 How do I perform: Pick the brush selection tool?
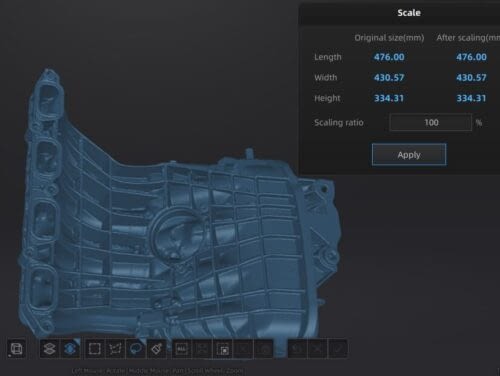(x=156, y=349)
